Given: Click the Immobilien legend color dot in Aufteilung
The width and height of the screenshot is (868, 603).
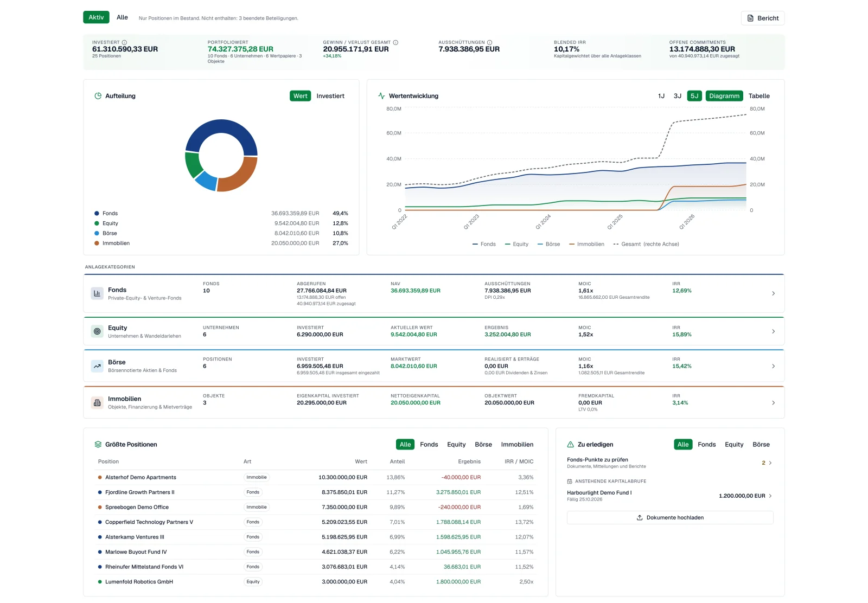Looking at the screenshot, I should pyautogui.click(x=97, y=243).
